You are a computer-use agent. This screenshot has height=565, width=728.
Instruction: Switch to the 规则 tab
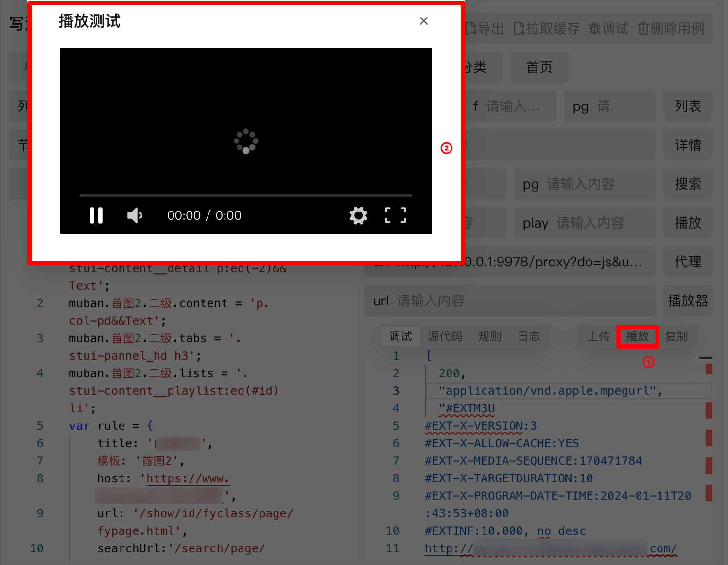(489, 336)
